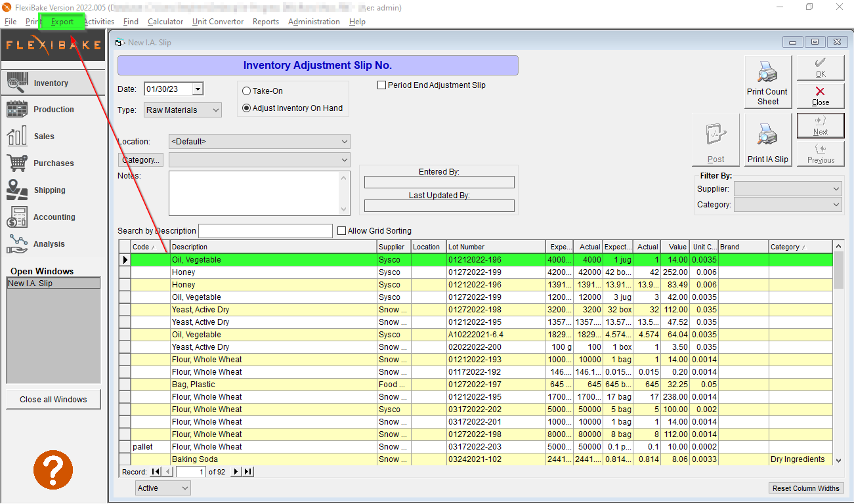Open the Production module icon
The height and width of the screenshot is (504, 854).
(16, 109)
